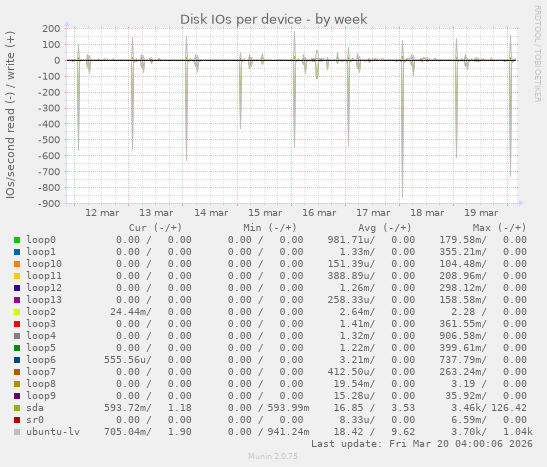Click the loop2 lime legend swatch

17,312
